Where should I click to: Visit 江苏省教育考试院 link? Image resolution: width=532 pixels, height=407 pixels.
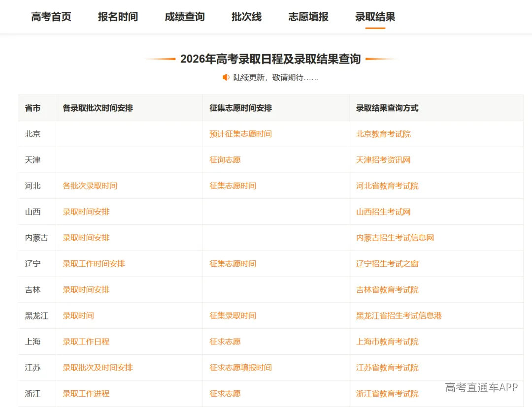click(x=387, y=368)
